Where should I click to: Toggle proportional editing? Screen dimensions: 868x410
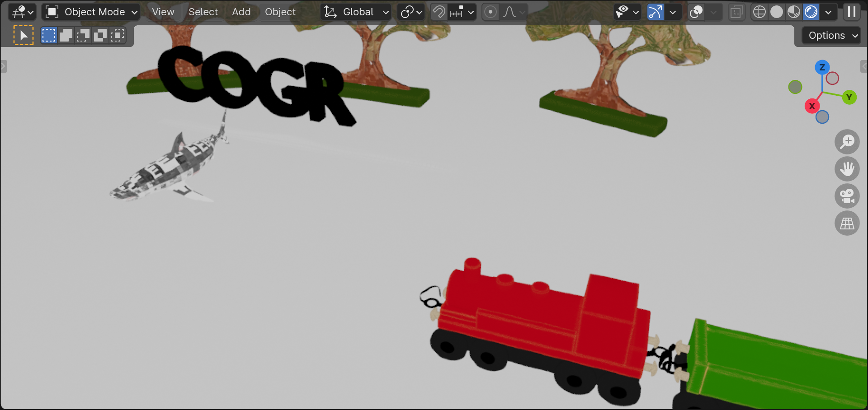point(490,12)
